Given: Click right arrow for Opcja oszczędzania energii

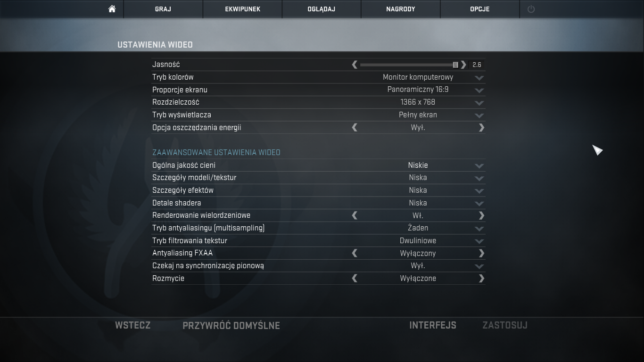Looking at the screenshot, I should click(x=481, y=127).
